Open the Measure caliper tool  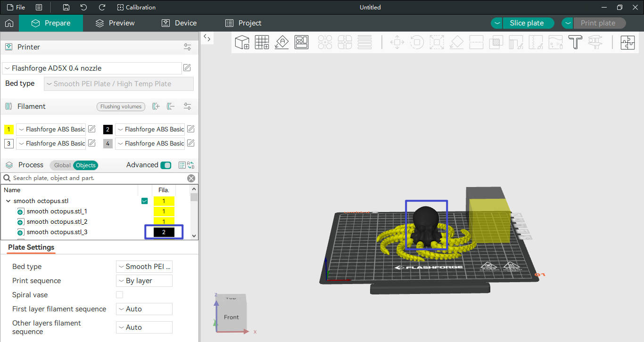coord(595,42)
